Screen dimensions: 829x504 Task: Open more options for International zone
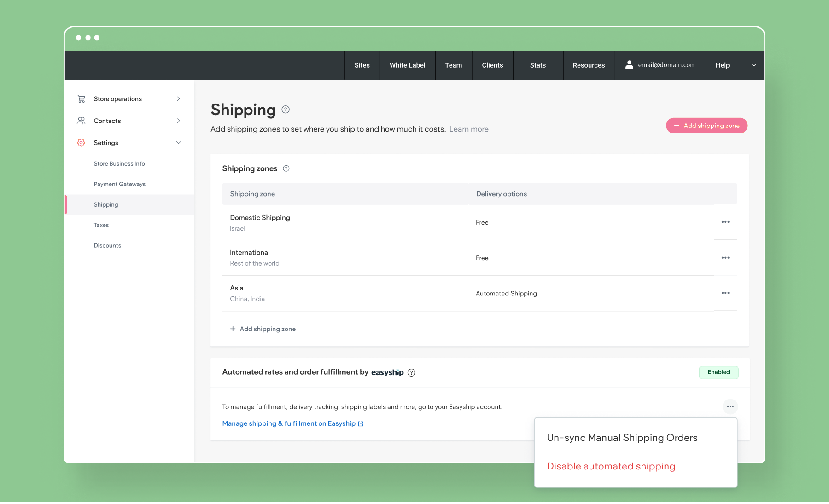pos(725,258)
